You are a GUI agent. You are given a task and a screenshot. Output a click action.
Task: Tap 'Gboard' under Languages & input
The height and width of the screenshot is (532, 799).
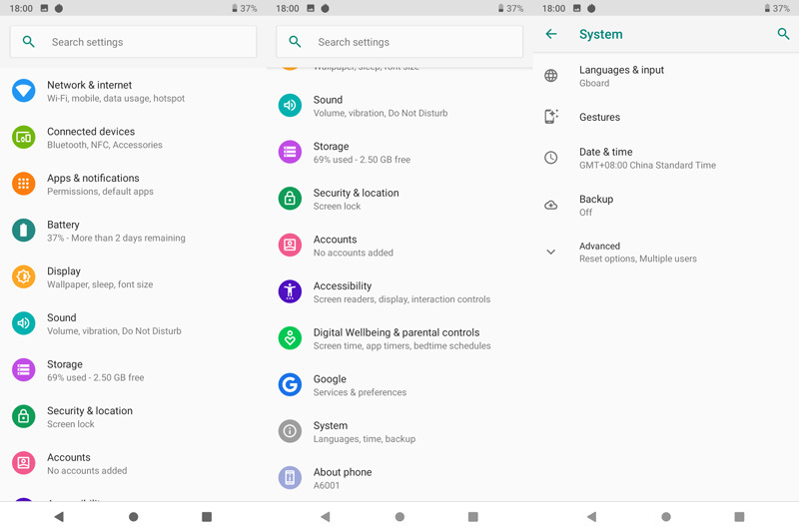pyautogui.click(x=594, y=83)
